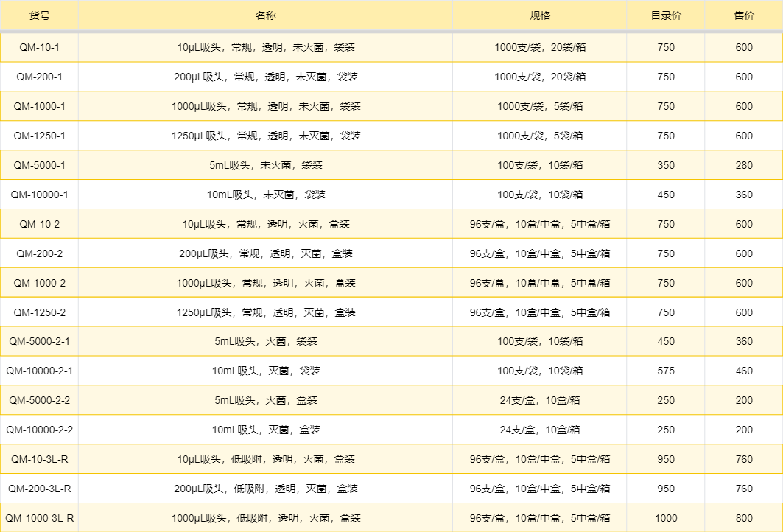Select item code QM-10000-2-2
783x532 pixels.
point(40,430)
